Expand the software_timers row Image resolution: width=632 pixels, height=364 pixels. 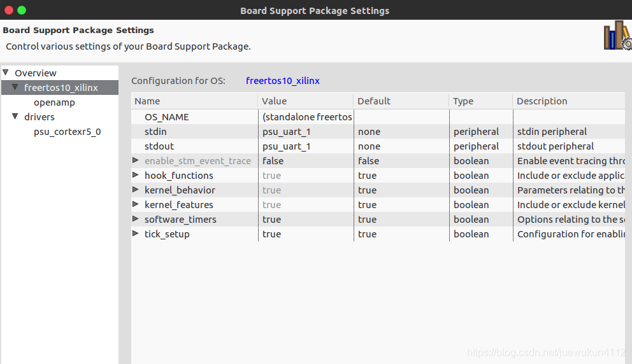click(136, 219)
